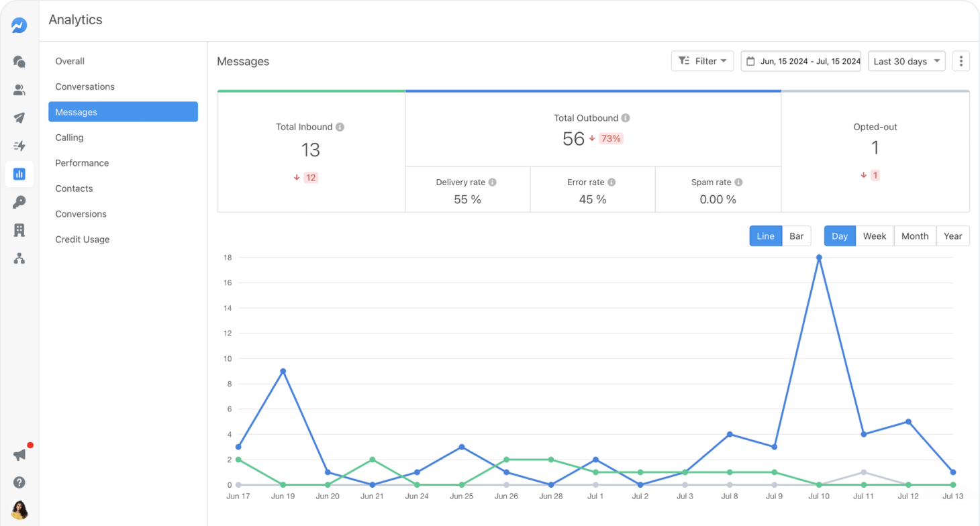This screenshot has width=980, height=526.
Task: Click the Spam rate info icon
Action: click(738, 182)
